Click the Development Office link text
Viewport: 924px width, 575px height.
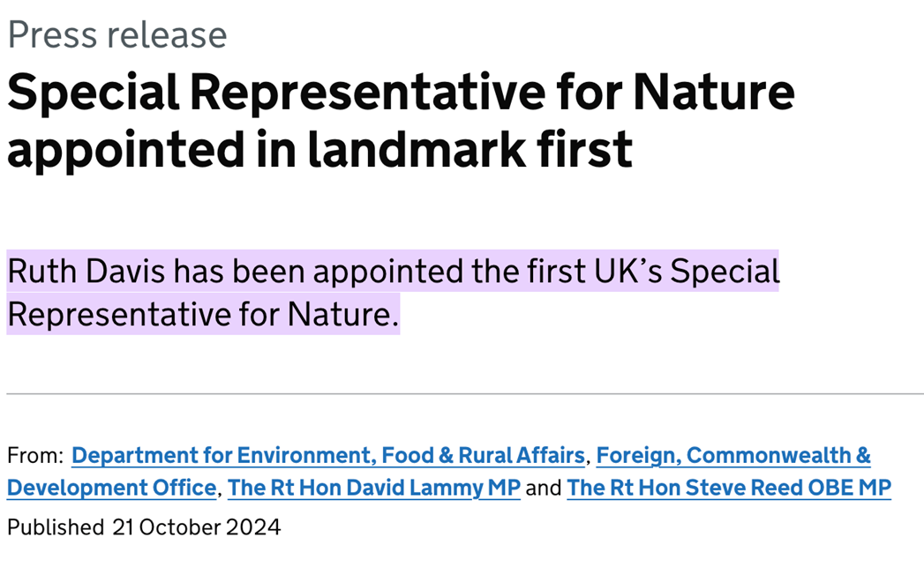coord(111,488)
